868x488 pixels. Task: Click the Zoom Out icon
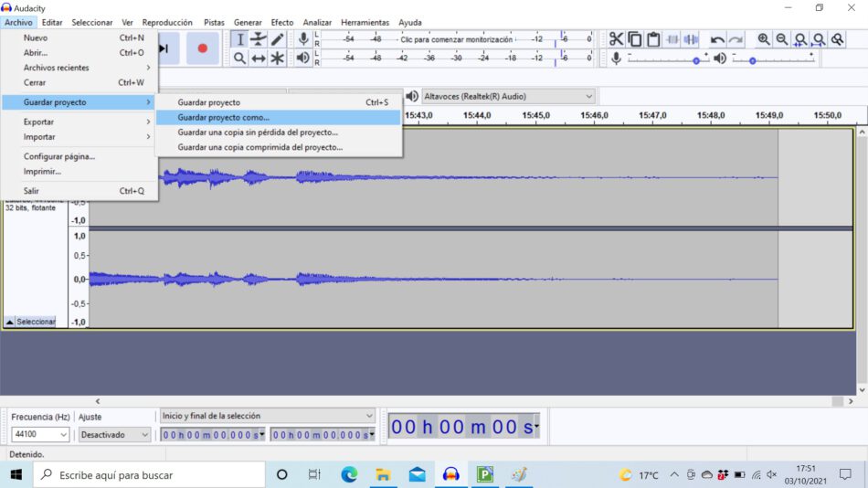tap(781, 39)
